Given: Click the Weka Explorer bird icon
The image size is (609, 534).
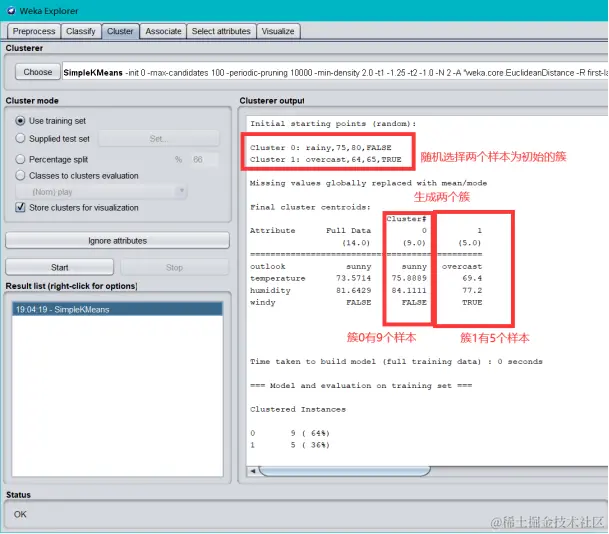Looking at the screenshot, I should coord(11,11).
